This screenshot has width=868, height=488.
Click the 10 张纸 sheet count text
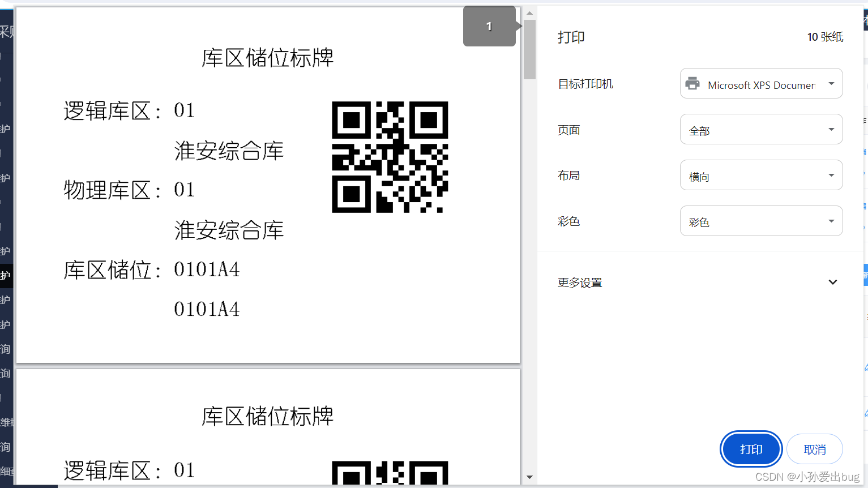coord(825,37)
